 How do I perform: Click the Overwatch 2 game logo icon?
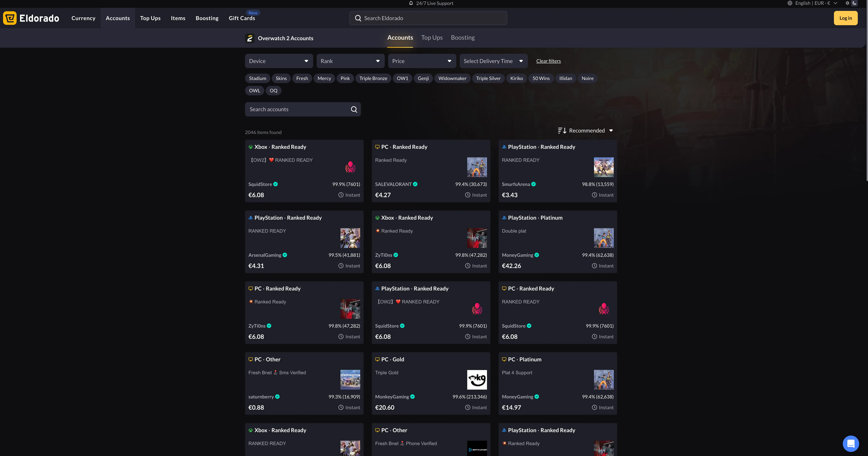[x=250, y=38]
